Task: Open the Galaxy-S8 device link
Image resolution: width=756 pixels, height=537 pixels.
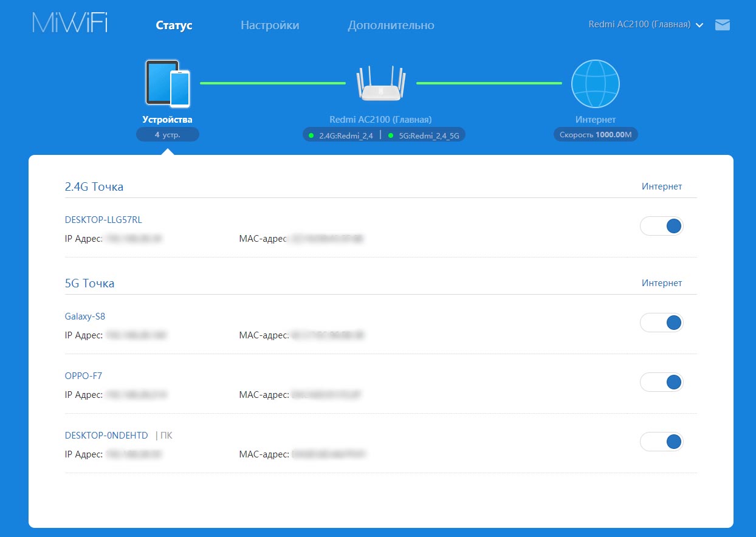Action: pos(85,316)
